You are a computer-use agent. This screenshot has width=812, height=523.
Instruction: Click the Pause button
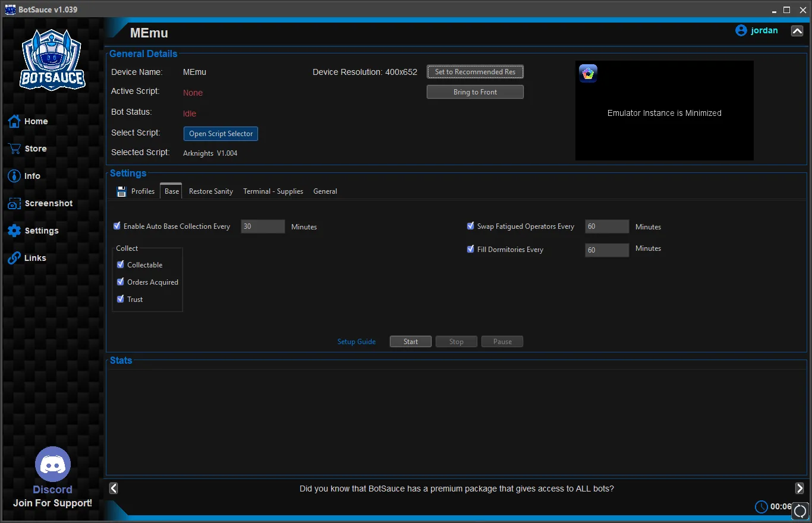502,342
